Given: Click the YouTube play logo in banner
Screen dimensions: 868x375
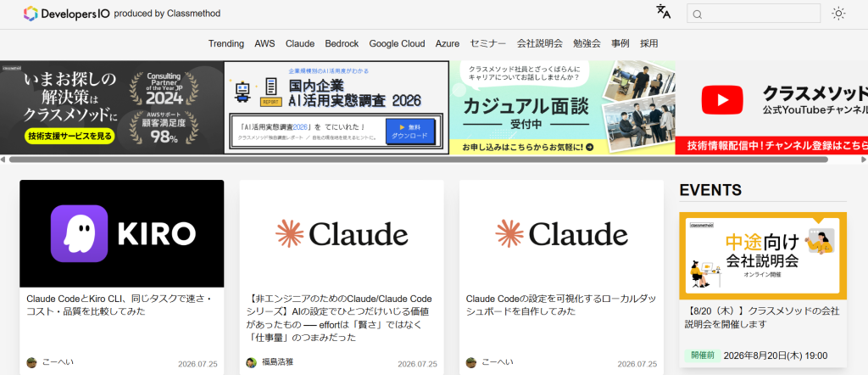Looking at the screenshot, I should (722, 100).
